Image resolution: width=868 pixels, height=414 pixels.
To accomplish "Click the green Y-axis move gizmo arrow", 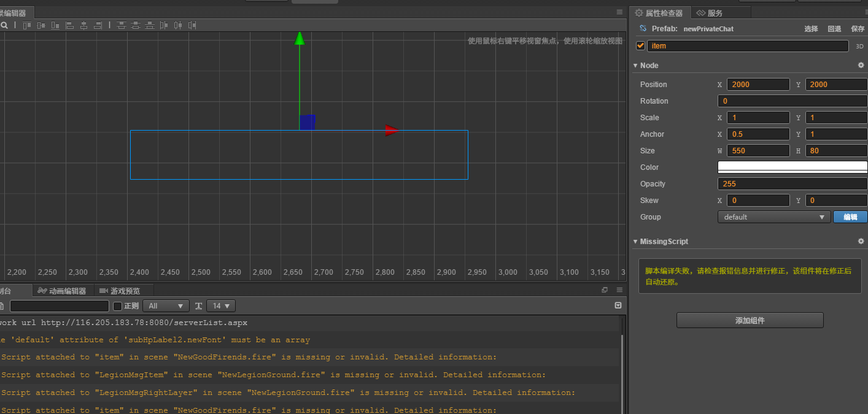I will (x=300, y=39).
